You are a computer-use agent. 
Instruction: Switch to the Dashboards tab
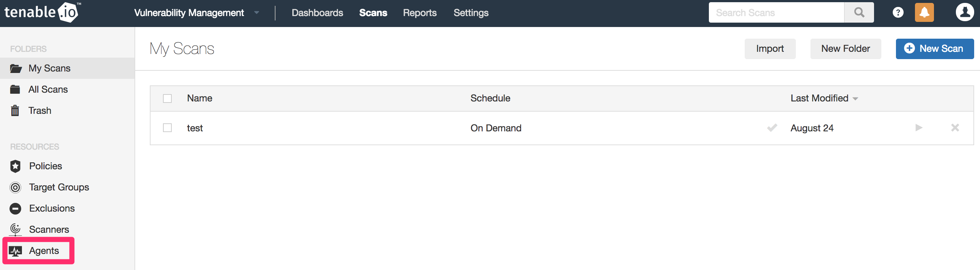point(317,12)
